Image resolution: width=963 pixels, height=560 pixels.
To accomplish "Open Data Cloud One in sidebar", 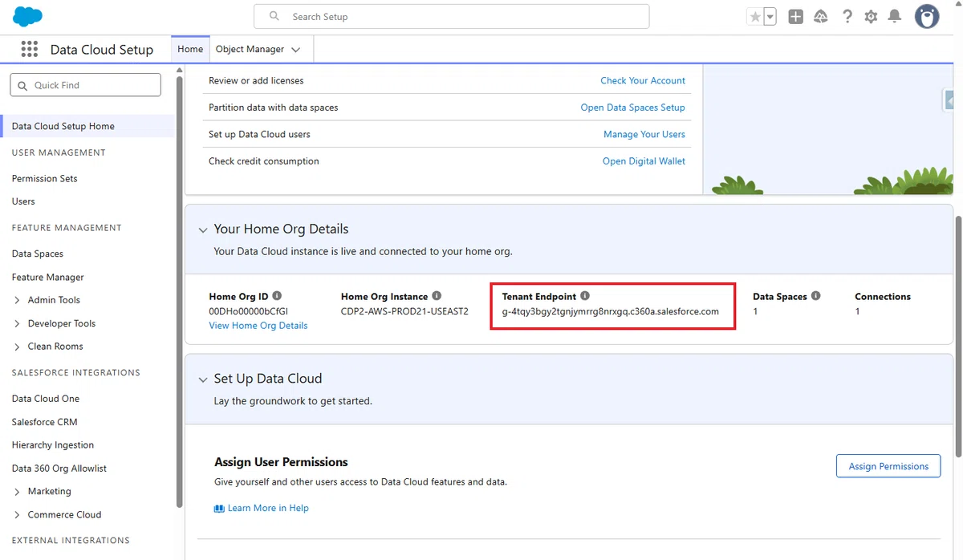I will pyautogui.click(x=46, y=398).
